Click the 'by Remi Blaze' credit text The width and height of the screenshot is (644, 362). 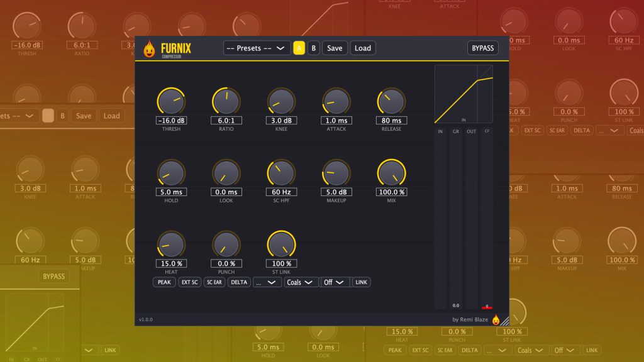click(x=470, y=319)
